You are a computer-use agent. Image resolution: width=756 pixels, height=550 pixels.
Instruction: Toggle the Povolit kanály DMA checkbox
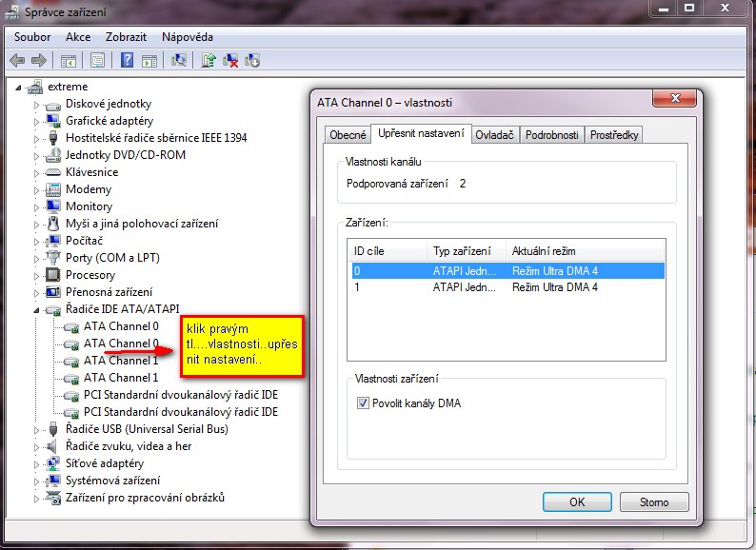363,403
